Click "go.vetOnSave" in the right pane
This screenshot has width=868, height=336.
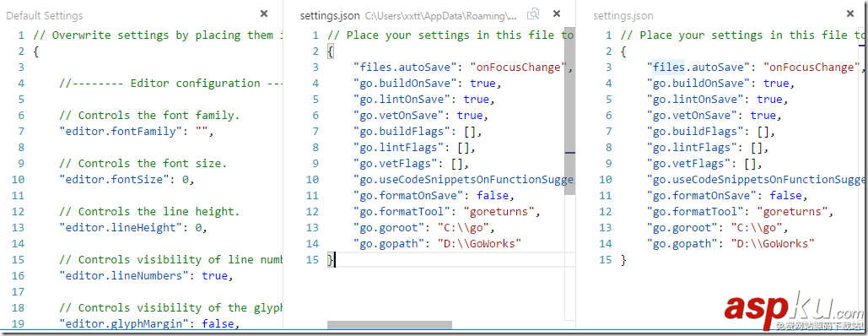692,116
